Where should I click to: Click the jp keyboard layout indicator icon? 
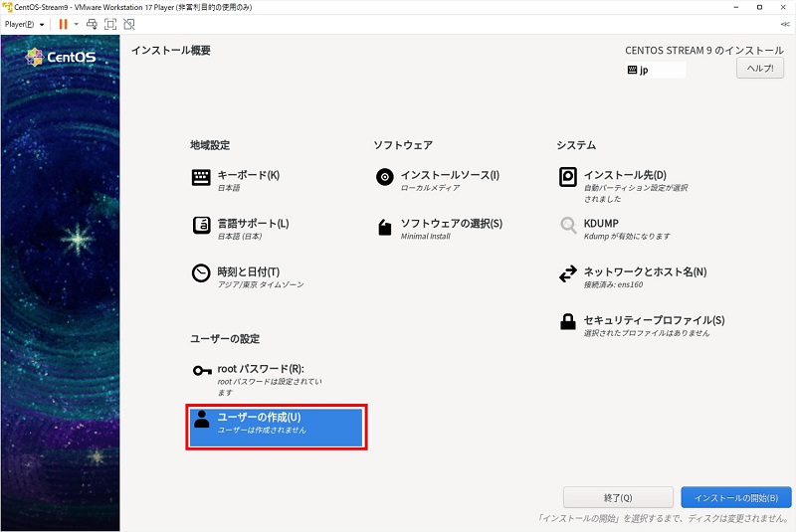[632, 70]
